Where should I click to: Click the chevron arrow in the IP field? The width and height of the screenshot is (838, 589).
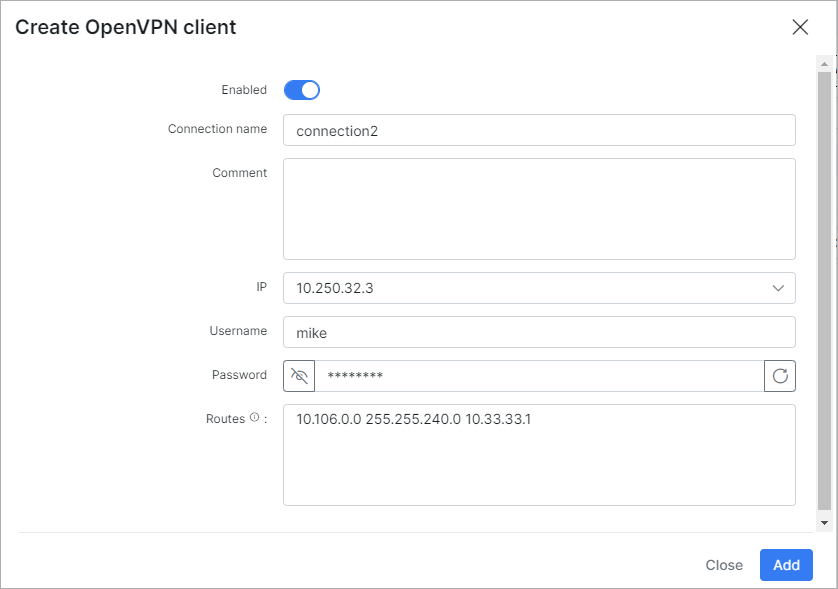(778, 288)
